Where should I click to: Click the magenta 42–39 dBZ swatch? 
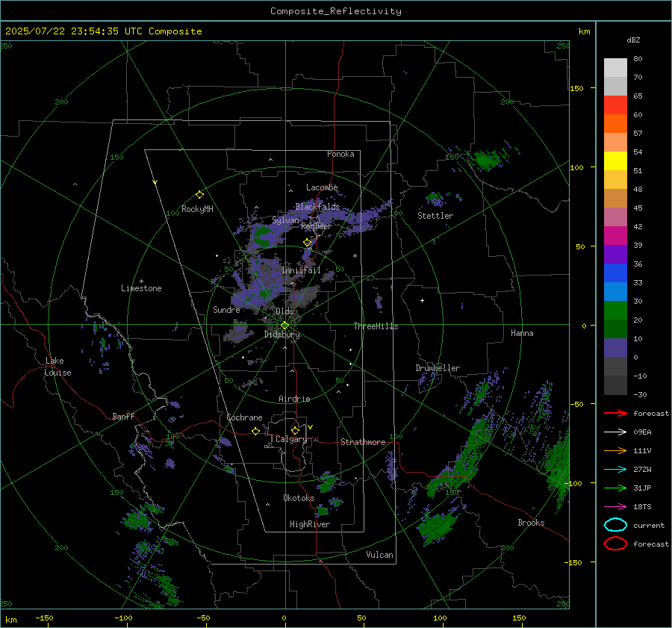click(x=615, y=236)
